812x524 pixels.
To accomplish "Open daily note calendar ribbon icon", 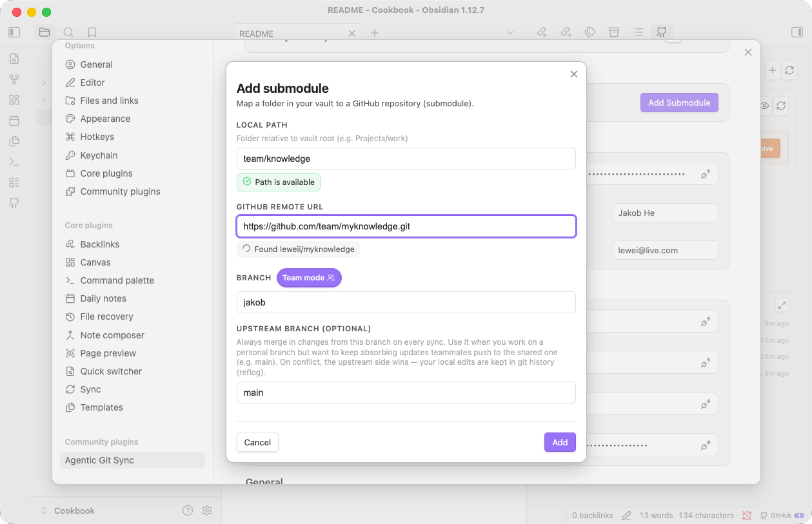I will tap(14, 121).
